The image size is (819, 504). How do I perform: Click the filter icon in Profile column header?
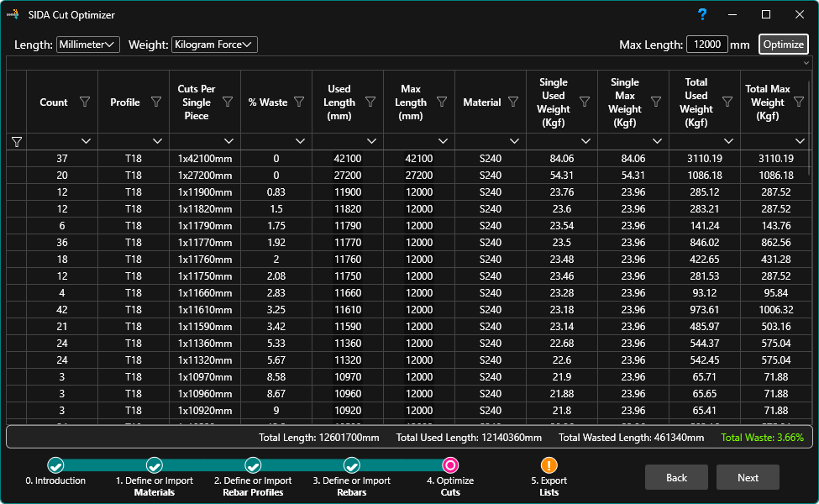point(155,102)
